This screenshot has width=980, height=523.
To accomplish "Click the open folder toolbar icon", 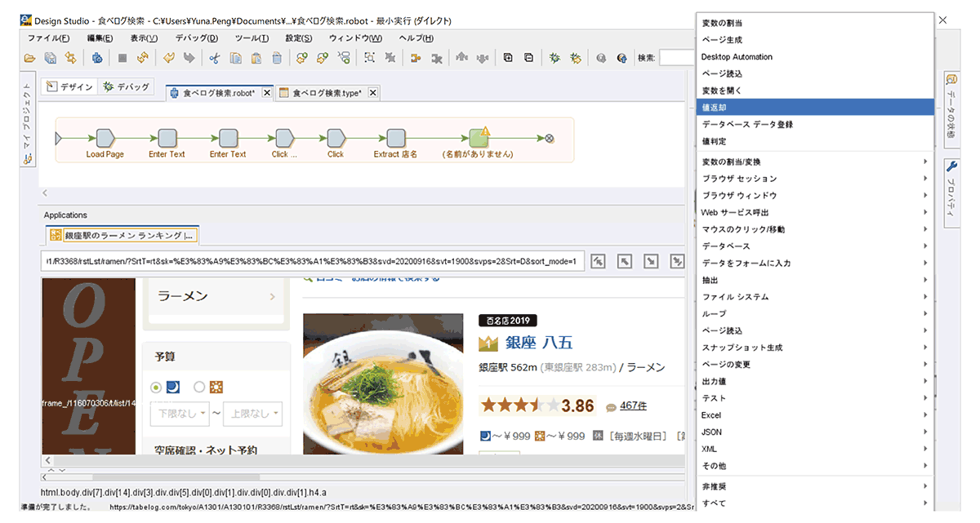I will (29, 58).
